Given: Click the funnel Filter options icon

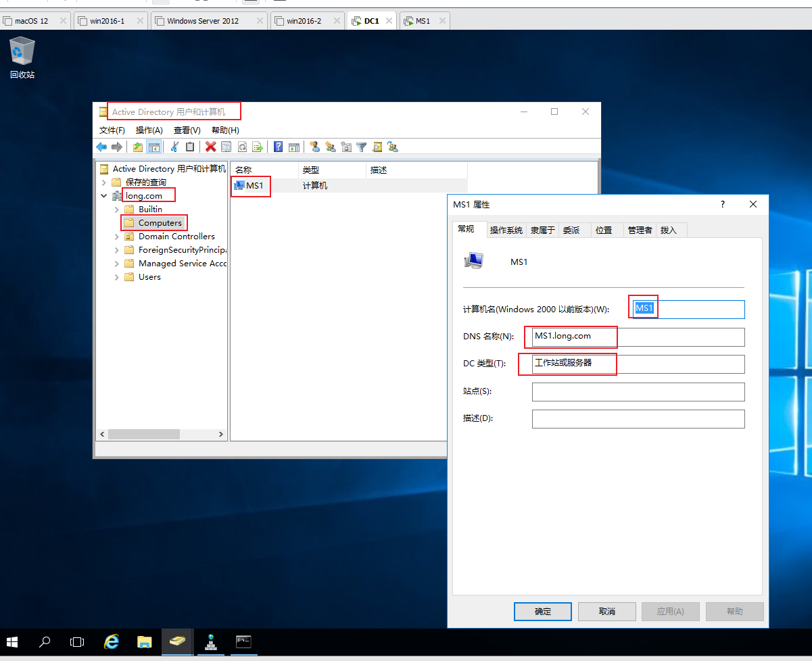Looking at the screenshot, I should (361, 147).
